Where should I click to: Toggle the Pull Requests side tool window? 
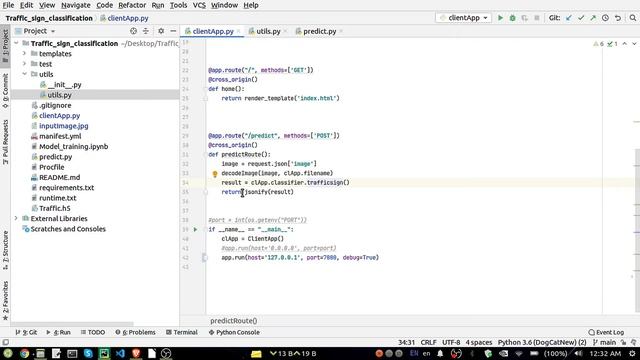5,142
